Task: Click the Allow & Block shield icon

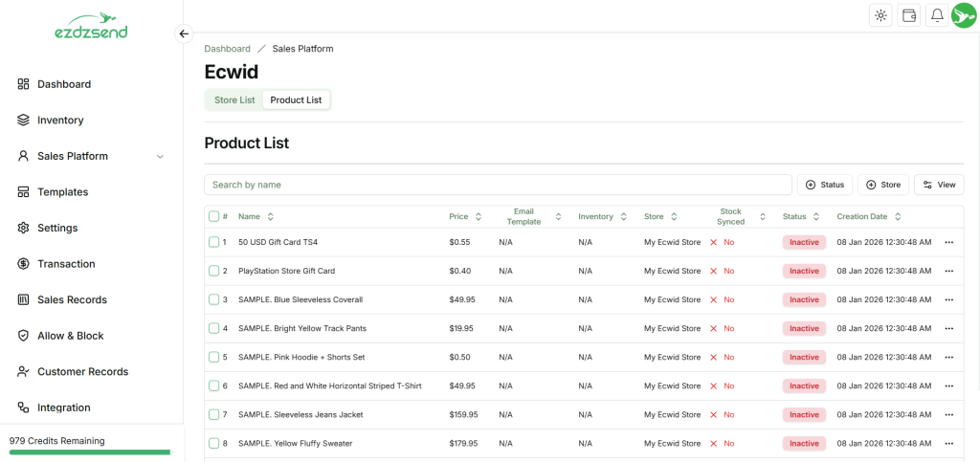Action: pyautogui.click(x=24, y=336)
